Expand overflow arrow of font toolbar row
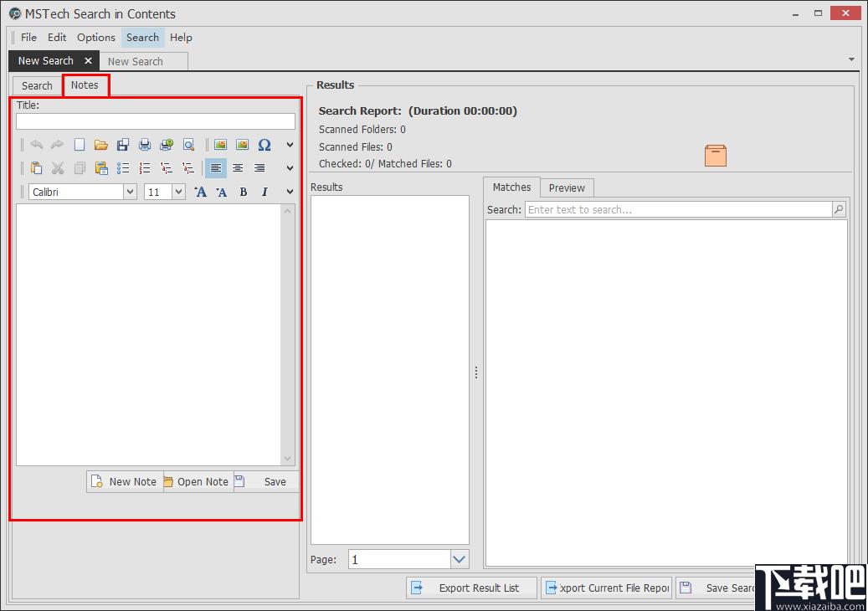The height and width of the screenshot is (611, 868). click(290, 192)
